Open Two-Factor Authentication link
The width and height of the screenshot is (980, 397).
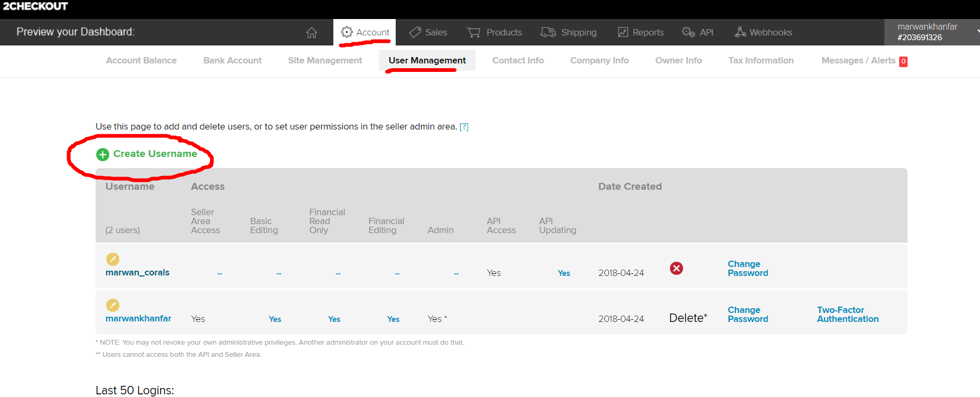click(x=848, y=315)
